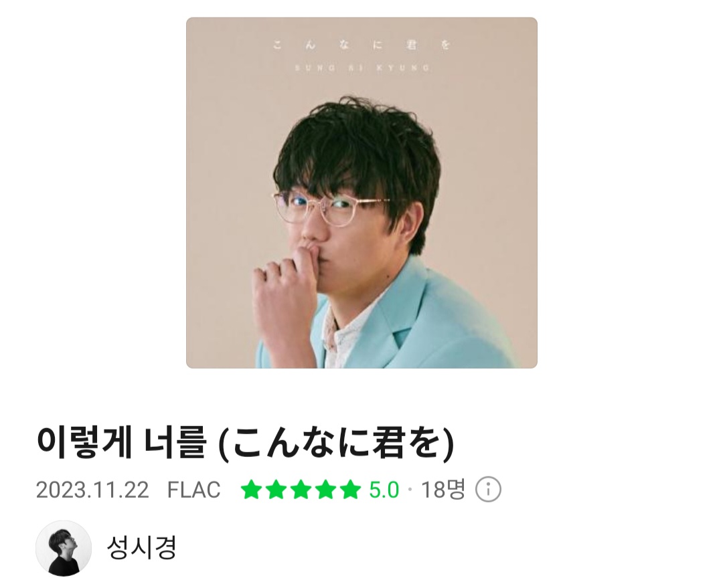The height and width of the screenshot is (588, 723).
Task: Click the parenthetical Japanese title こんなに君を
Action: pyautogui.click(x=335, y=444)
